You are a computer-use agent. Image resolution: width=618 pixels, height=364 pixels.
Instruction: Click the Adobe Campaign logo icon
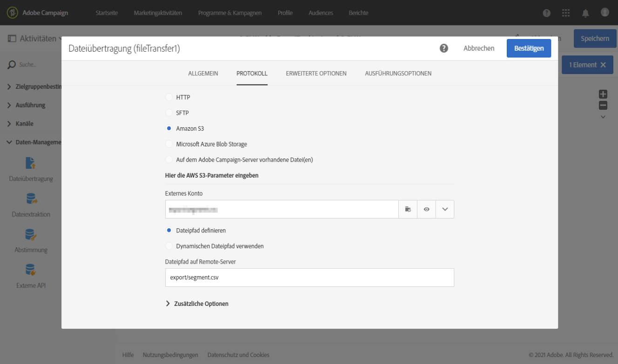tap(12, 13)
